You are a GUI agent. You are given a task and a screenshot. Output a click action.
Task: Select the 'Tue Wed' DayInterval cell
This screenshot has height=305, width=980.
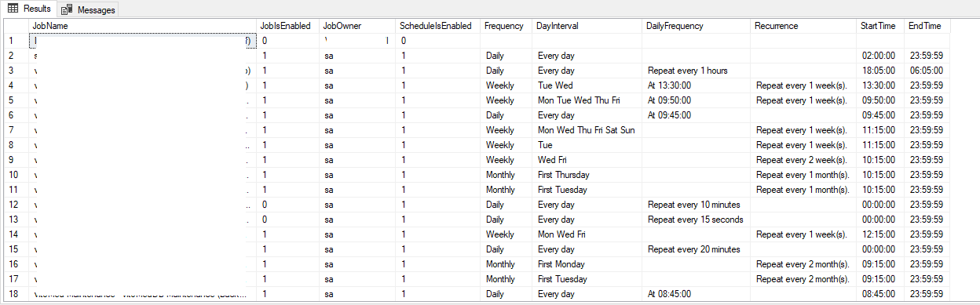click(x=587, y=85)
